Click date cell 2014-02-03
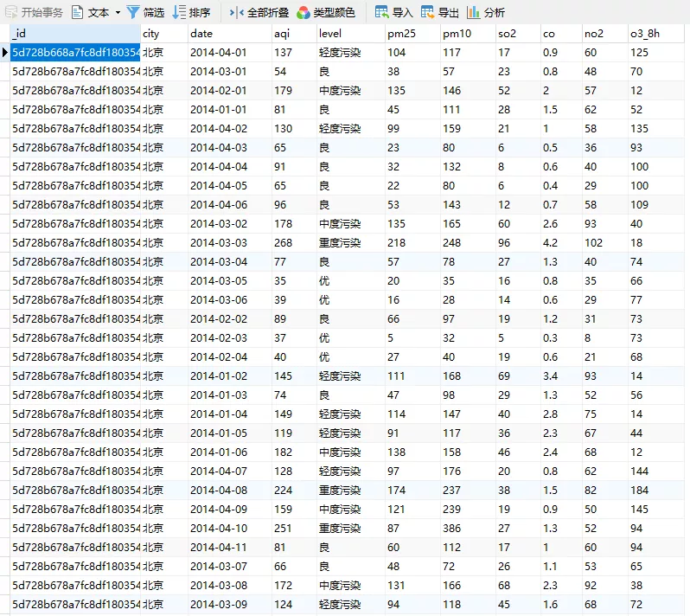Screen dimensions: 690x616 pos(230,337)
